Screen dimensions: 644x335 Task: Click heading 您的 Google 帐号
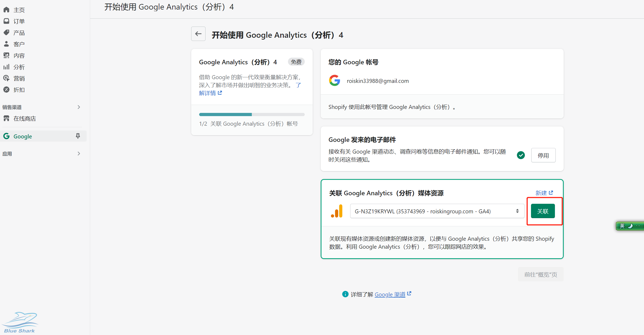(353, 62)
